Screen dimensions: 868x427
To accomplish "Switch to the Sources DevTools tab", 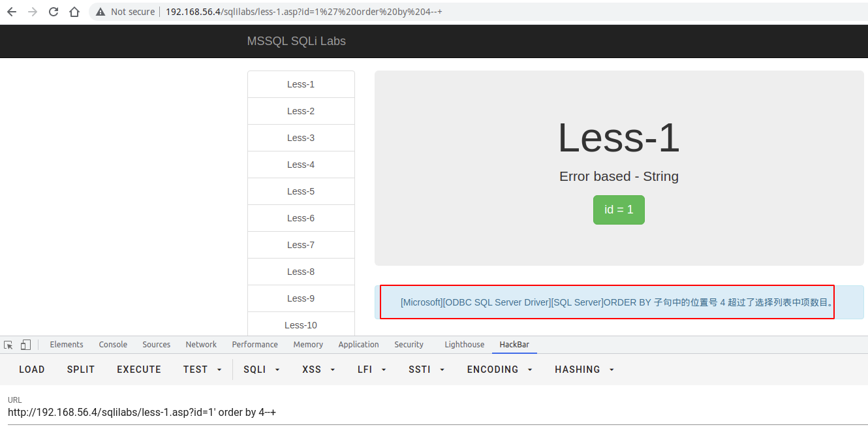I will 157,345.
